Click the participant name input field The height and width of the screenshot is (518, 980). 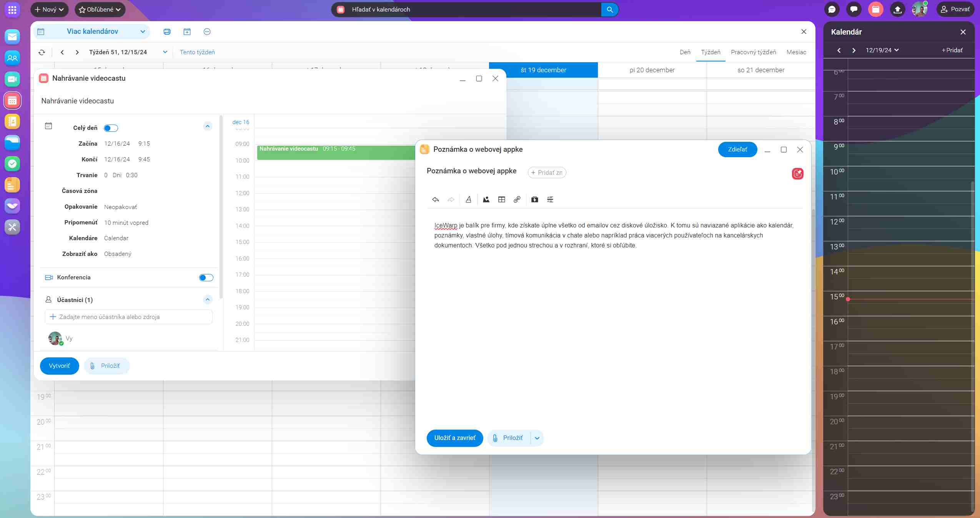(x=129, y=317)
